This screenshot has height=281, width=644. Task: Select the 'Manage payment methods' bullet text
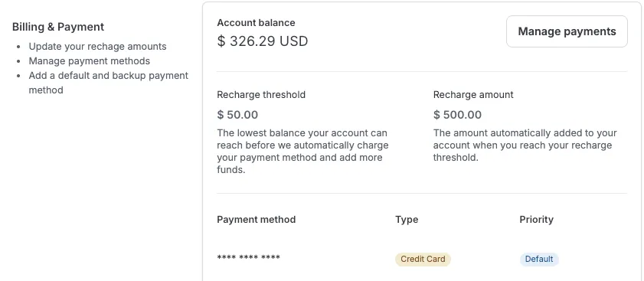(x=89, y=61)
